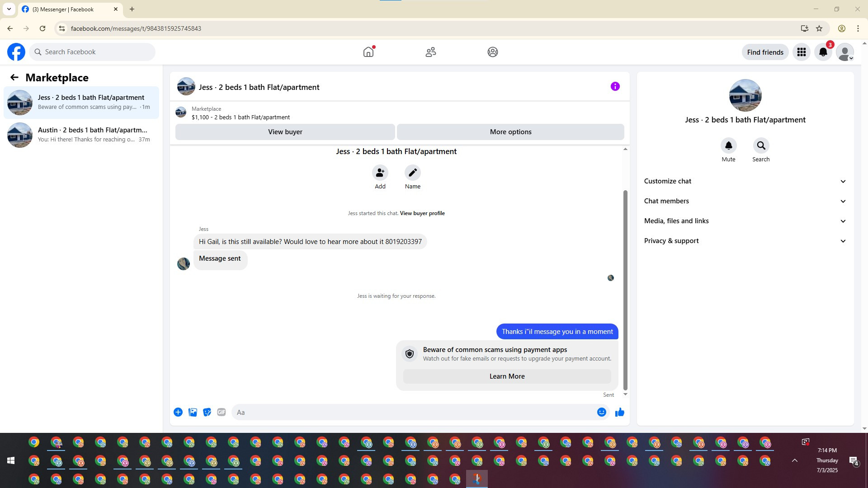Click the Aa message input field
Viewport: 868px width, 488px height.
[x=414, y=412]
